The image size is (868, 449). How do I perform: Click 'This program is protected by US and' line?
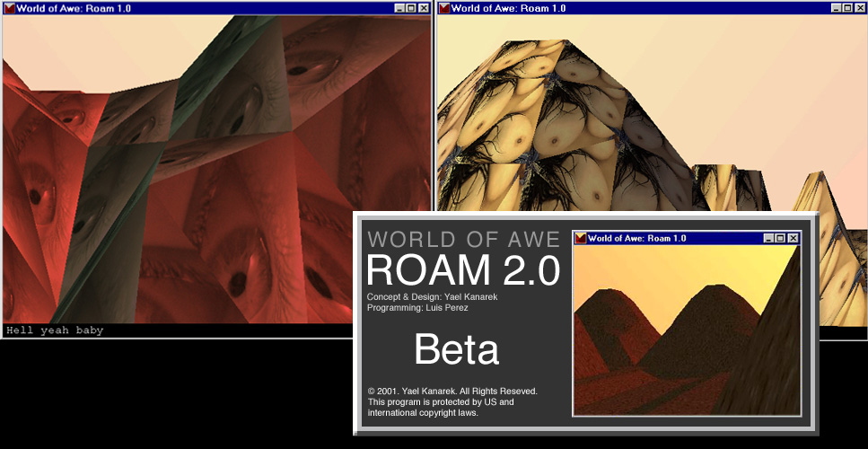pyautogui.click(x=441, y=402)
